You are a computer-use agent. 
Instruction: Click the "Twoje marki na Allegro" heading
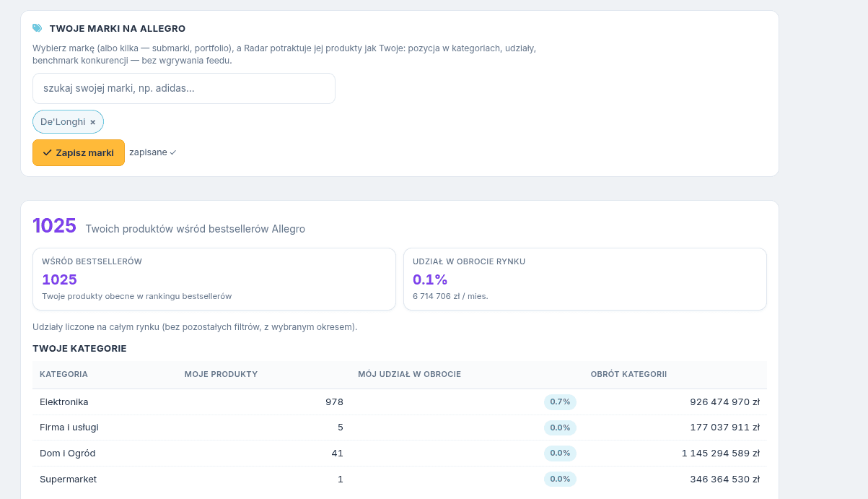(118, 28)
